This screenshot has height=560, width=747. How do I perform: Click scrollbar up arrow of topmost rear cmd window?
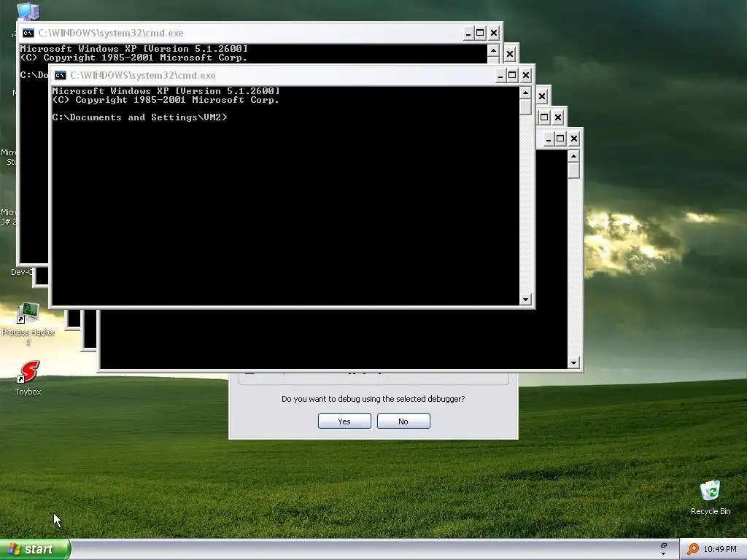click(x=494, y=50)
